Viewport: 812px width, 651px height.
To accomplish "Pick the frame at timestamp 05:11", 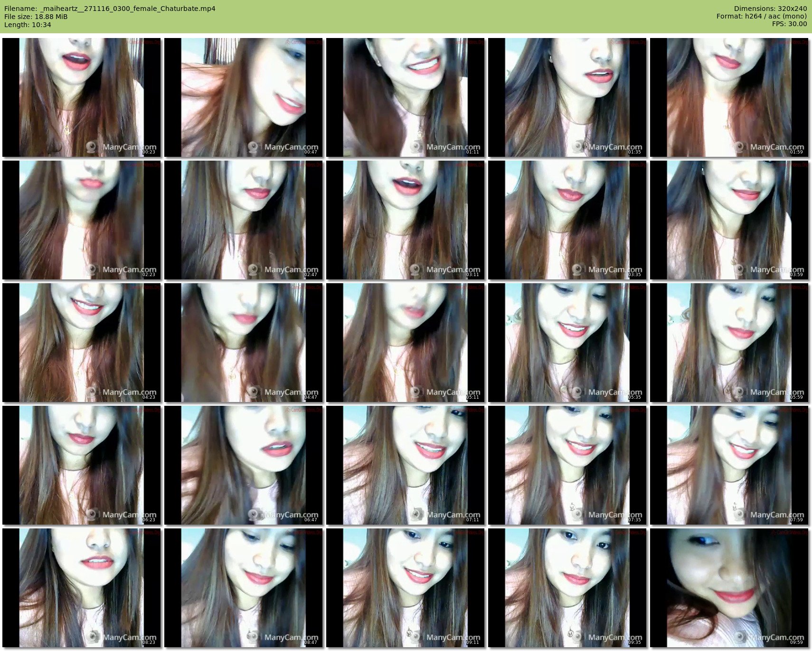I will (406, 343).
